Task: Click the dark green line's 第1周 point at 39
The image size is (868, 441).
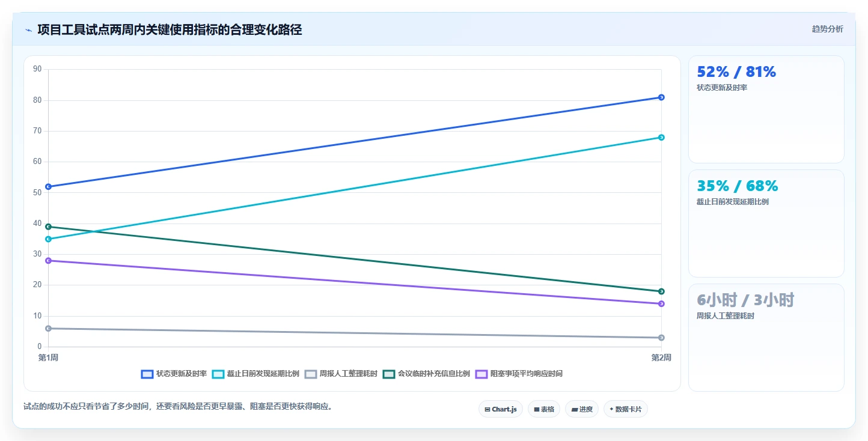Action: 48,227
